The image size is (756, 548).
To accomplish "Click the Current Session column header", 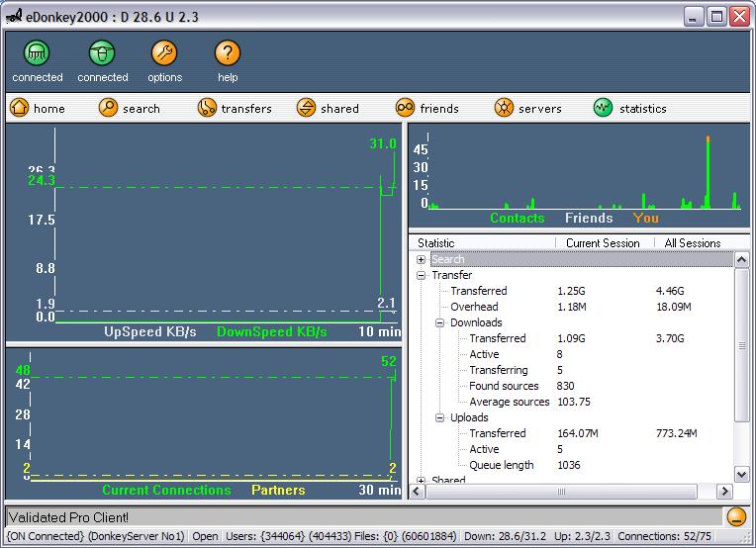I will 605,243.
